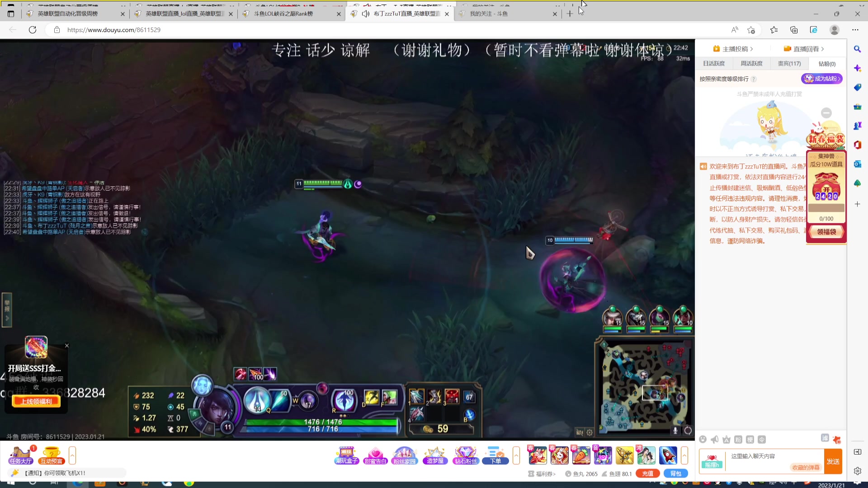Click the megaphone icon in chat toolbar
The image size is (868, 488).
pyautogui.click(x=715, y=440)
